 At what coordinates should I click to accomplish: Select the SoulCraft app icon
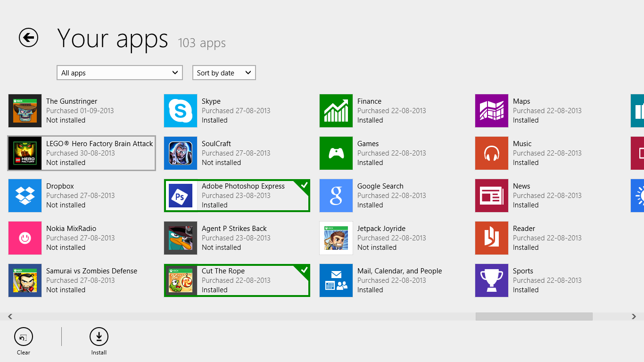click(x=181, y=153)
